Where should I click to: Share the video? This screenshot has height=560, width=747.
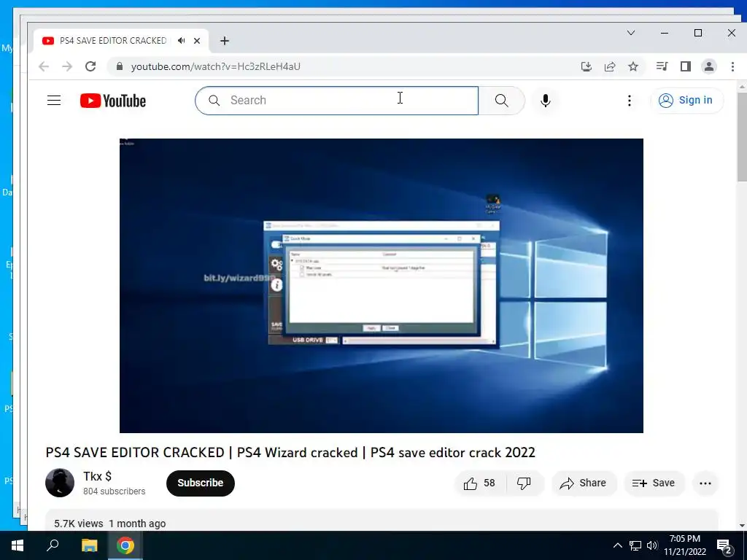point(584,483)
